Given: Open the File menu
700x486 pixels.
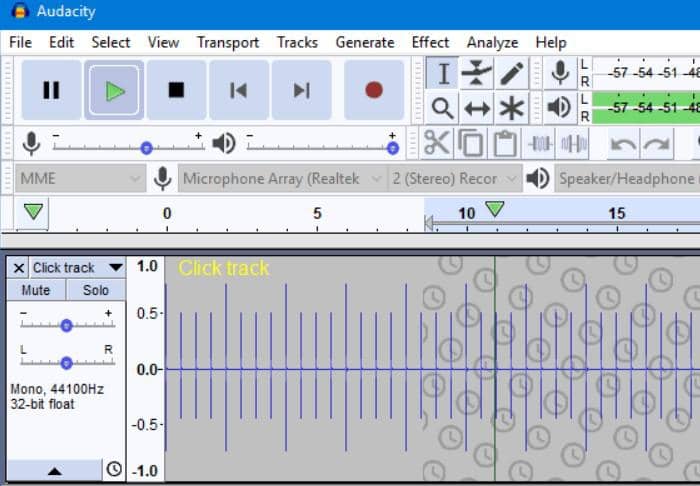Looking at the screenshot, I should click(x=21, y=42).
